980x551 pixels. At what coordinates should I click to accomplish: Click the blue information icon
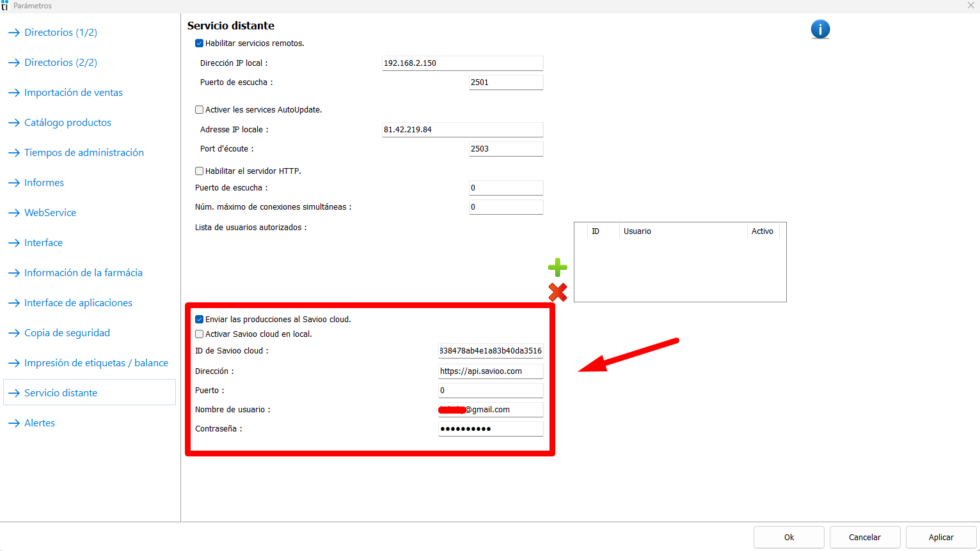click(820, 29)
